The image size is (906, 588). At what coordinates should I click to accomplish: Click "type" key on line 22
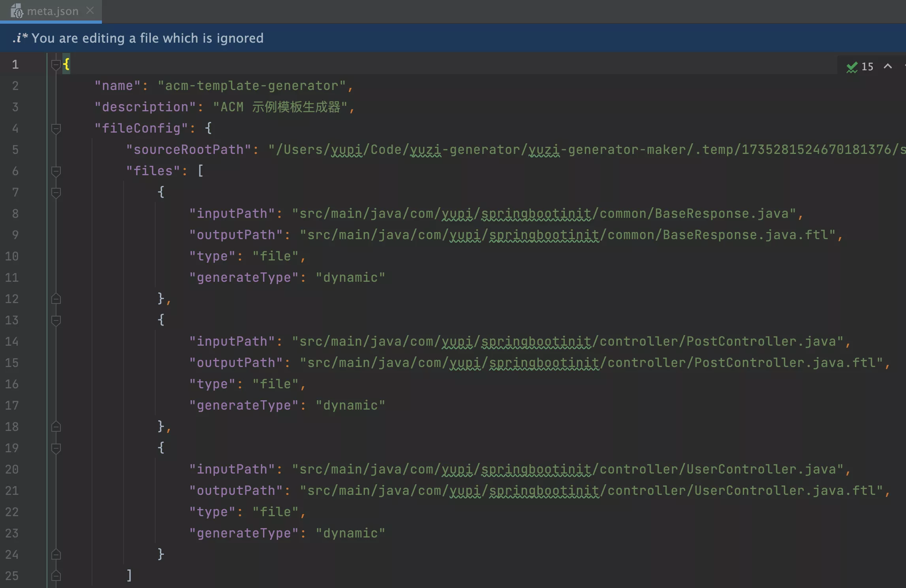(x=212, y=512)
